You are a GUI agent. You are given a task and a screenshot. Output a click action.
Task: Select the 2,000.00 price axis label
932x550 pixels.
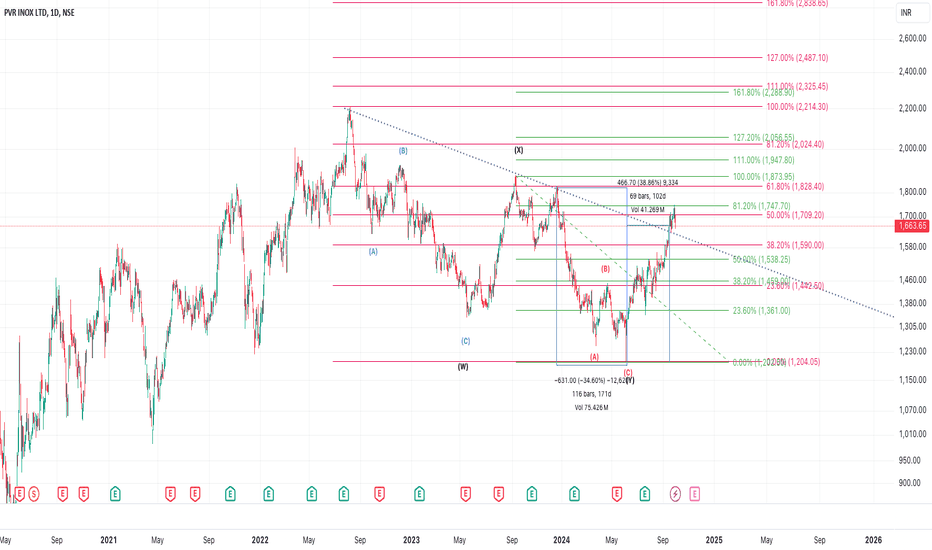pos(912,148)
